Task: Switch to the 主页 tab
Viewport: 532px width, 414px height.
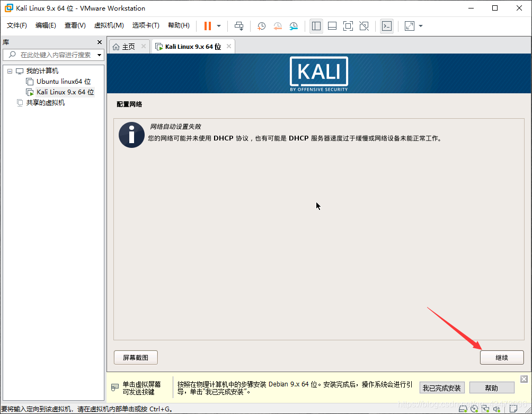Action: (127, 46)
